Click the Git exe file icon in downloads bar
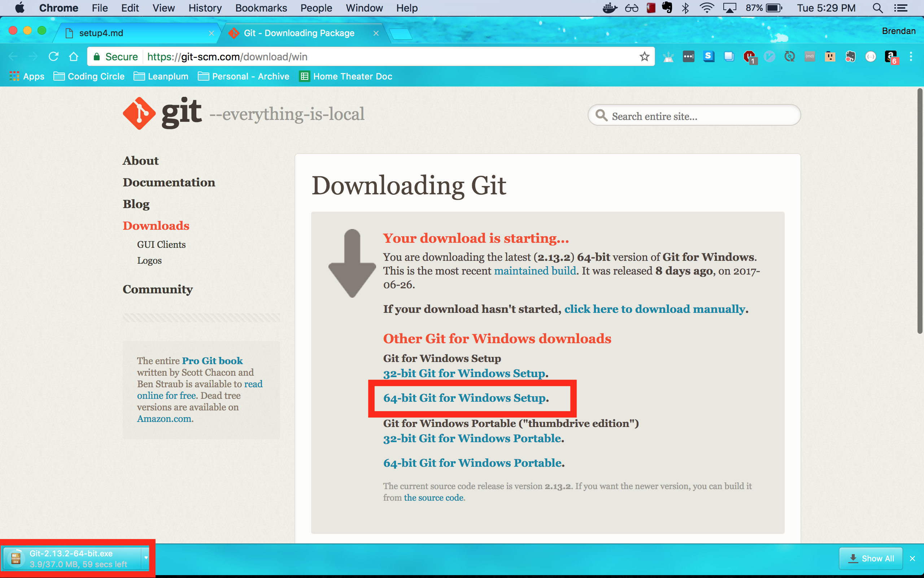The image size is (924, 578). coord(16,558)
